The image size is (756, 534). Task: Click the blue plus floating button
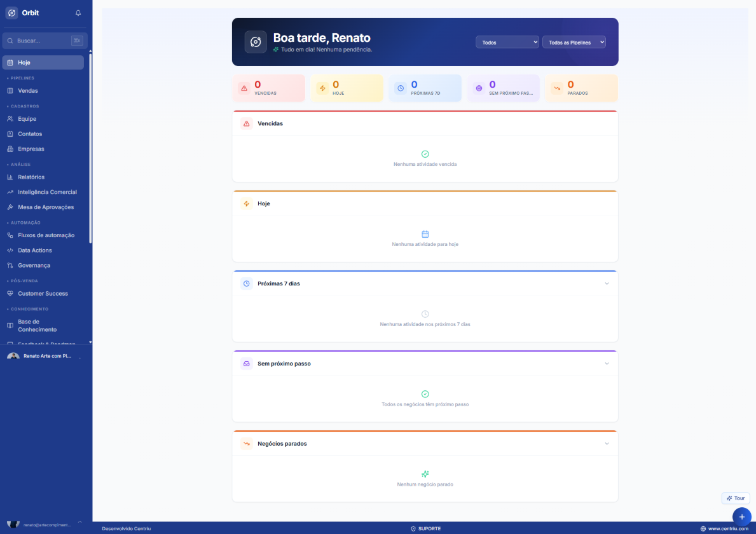[741, 517]
